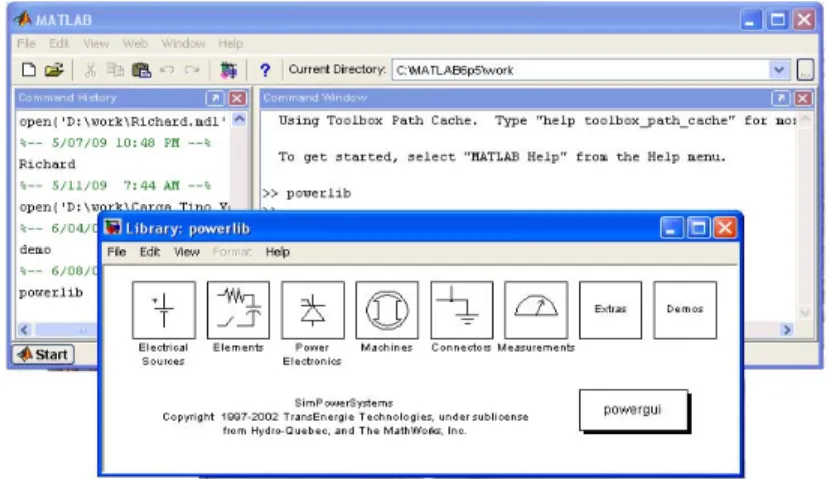Image resolution: width=828 pixels, height=479 pixels.
Task: Open the MATLAB Window menu
Action: pos(183,43)
